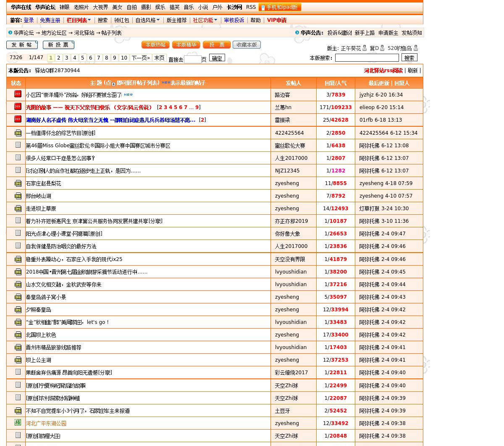Open the 自选风格 style dropdown
The height and width of the screenshot is (446, 504).
(x=147, y=20)
